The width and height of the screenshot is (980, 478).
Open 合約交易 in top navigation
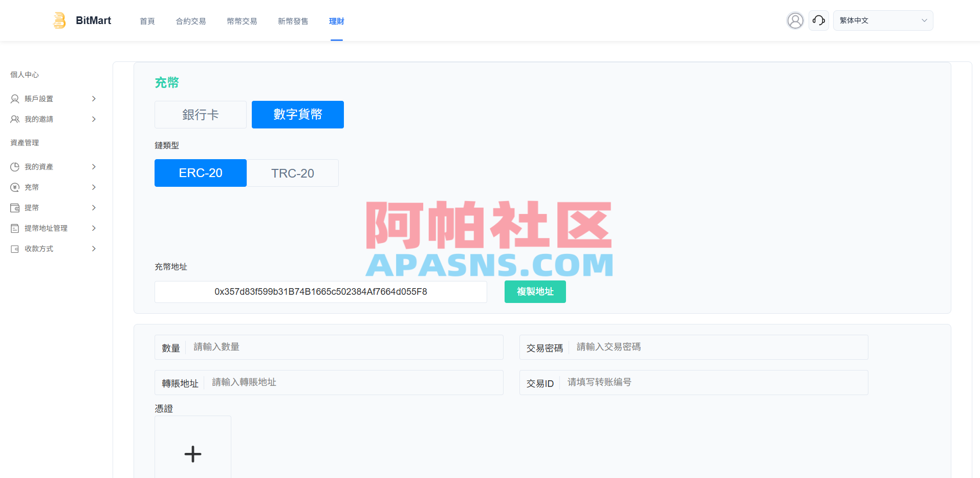point(191,21)
